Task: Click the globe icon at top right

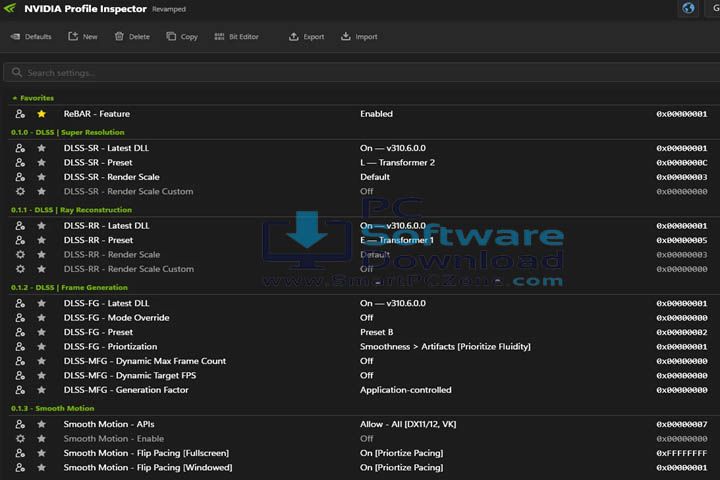Action: pos(688,8)
